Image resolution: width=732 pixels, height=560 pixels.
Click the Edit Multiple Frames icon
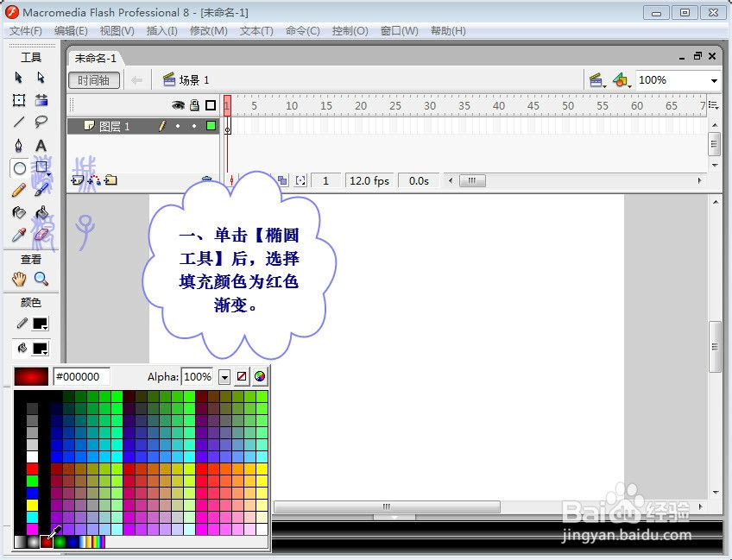tap(282, 180)
